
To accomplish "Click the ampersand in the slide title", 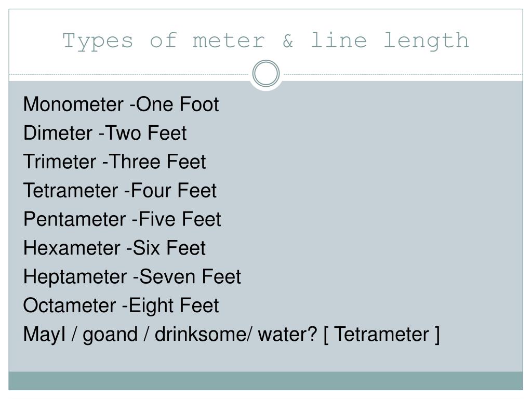I will [x=288, y=41].
